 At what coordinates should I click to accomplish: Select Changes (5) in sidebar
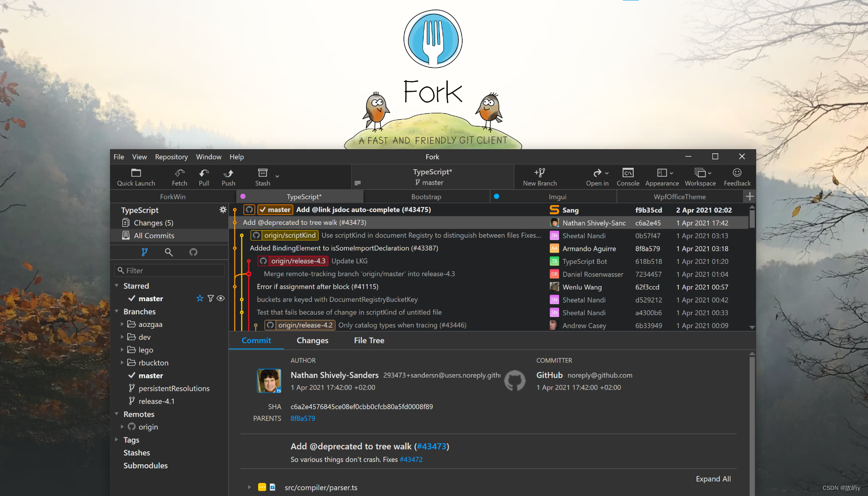click(x=170, y=223)
